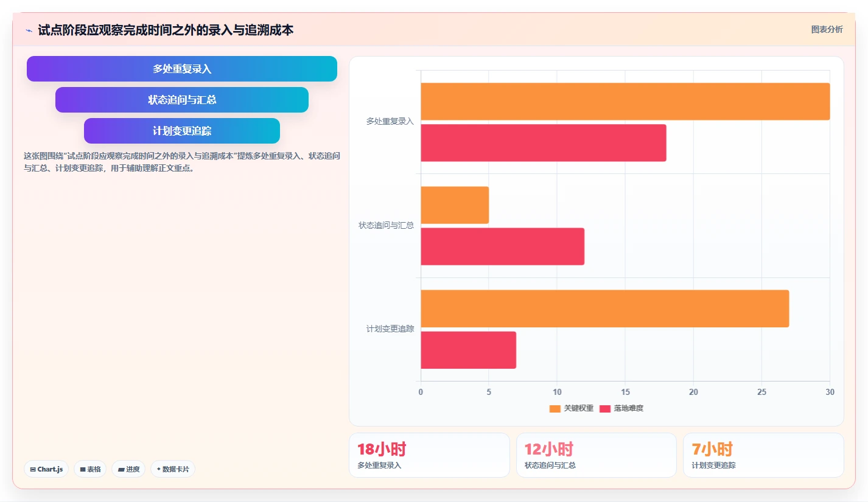Select the 计划变更追踪 funnel bar
Image resolution: width=868 pixels, height=502 pixels.
pyautogui.click(x=182, y=131)
